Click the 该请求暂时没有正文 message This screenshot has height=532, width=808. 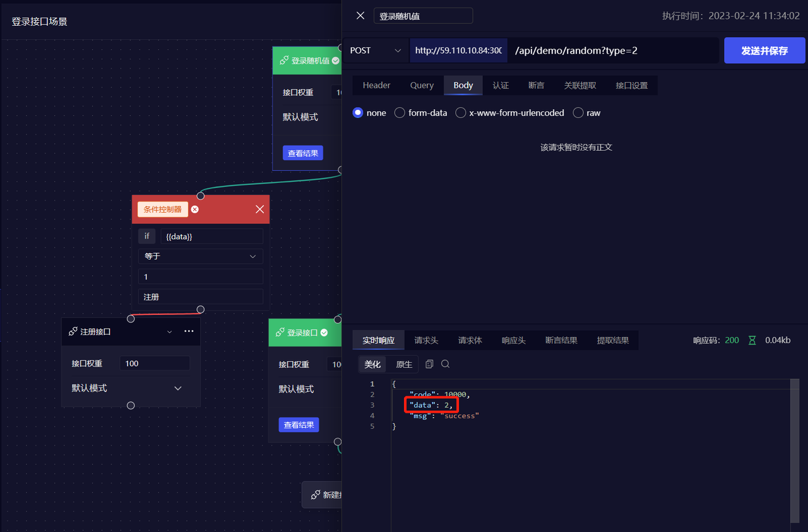tap(576, 147)
